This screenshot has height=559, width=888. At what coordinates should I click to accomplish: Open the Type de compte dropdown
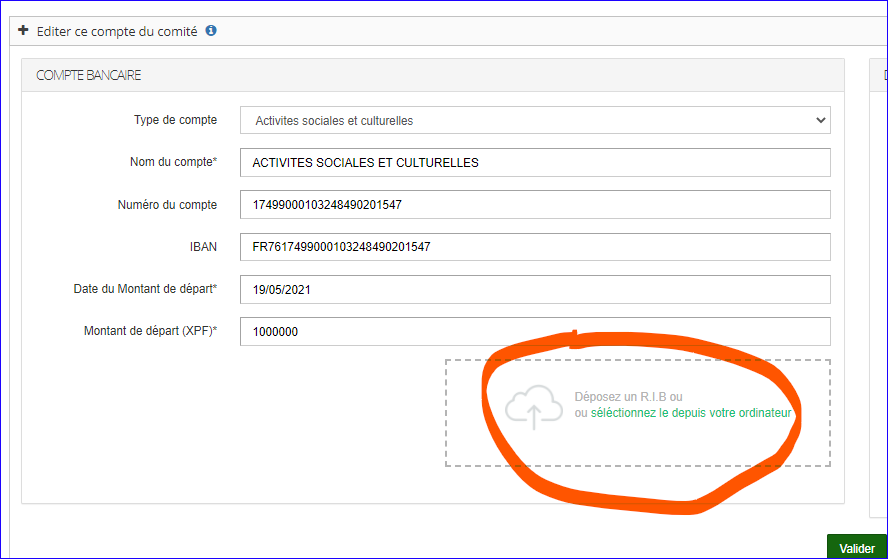pos(535,120)
